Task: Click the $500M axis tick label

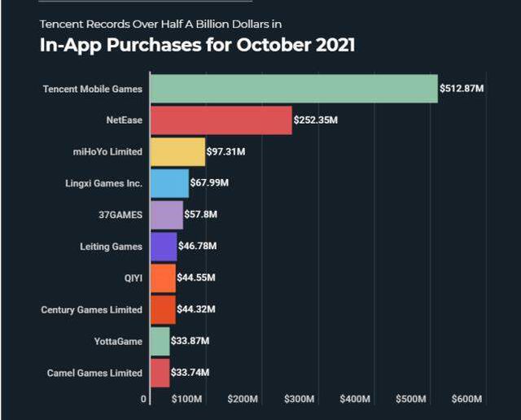Action: click(x=410, y=399)
